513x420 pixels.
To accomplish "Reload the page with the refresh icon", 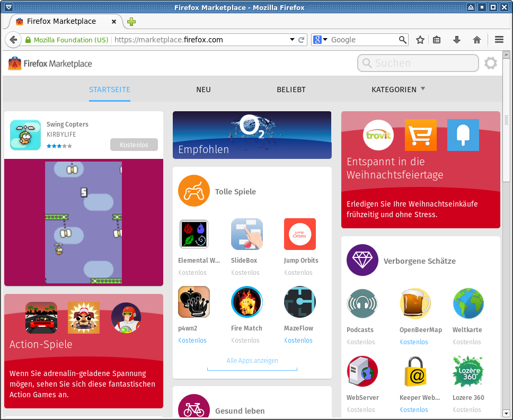I will pyautogui.click(x=302, y=40).
